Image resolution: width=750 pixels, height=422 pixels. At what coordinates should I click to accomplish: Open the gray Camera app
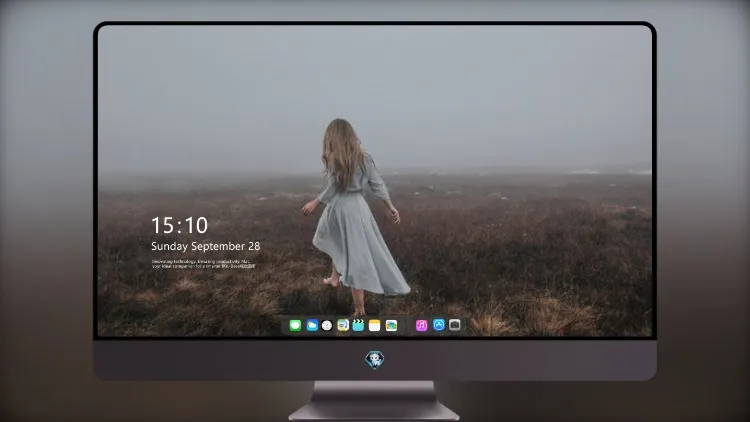[455, 325]
